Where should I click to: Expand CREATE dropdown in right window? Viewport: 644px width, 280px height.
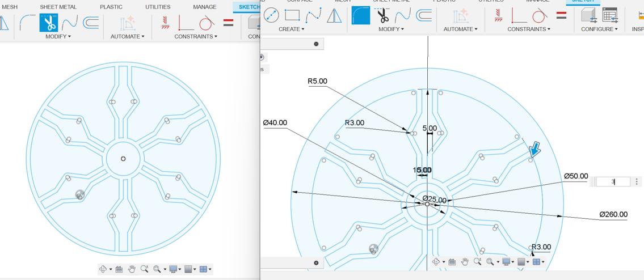click(x=291, y=29)
